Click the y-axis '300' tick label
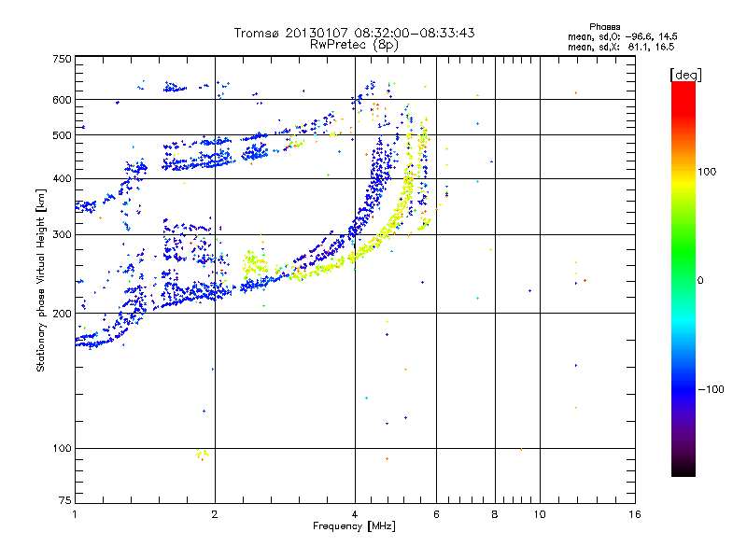Image resolution: width=747 pixels, height=560 pixels. coord(62,234)
